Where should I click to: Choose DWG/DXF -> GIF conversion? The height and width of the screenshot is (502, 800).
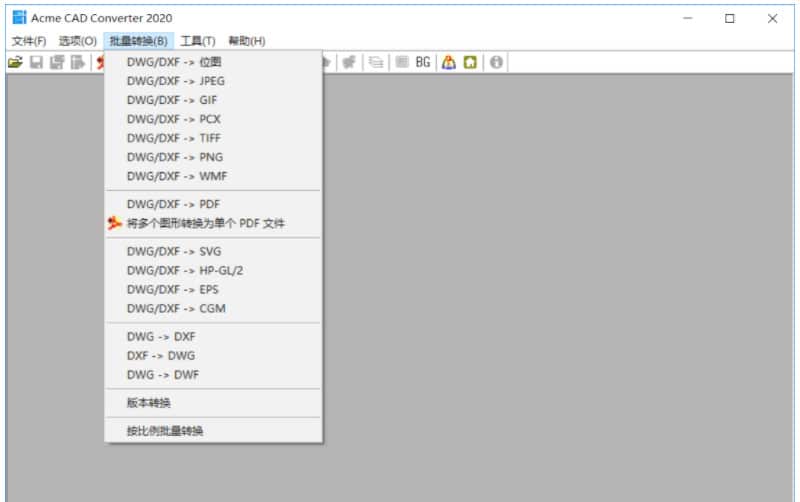point(213,100)
